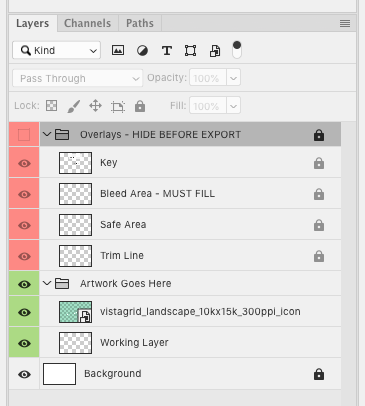The image size is (365, 406).
Task: Open the Opacity slider dropdown arrow
Action: click(233, 78)
